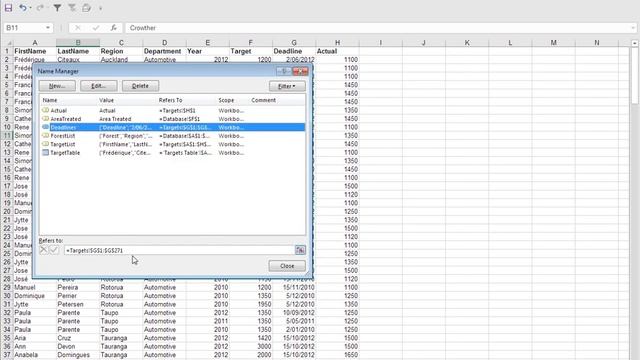Select column D header

(164, 42)
